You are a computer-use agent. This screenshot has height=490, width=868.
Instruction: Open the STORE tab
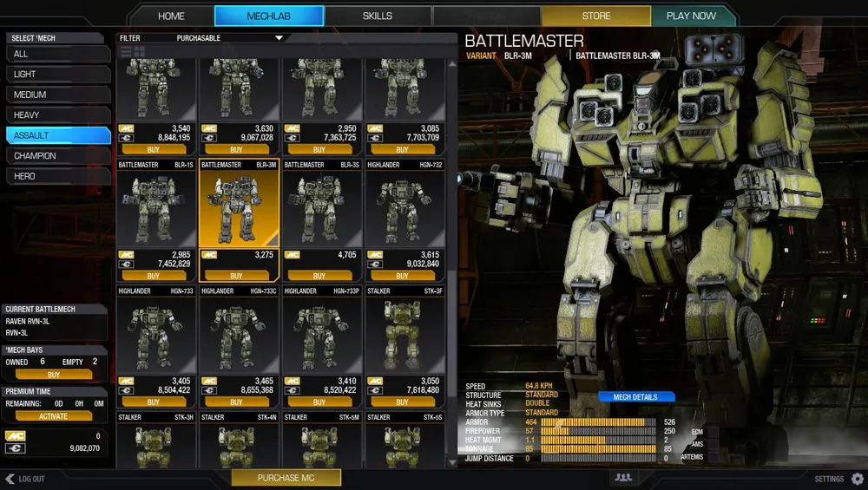[x=596, y=16]
